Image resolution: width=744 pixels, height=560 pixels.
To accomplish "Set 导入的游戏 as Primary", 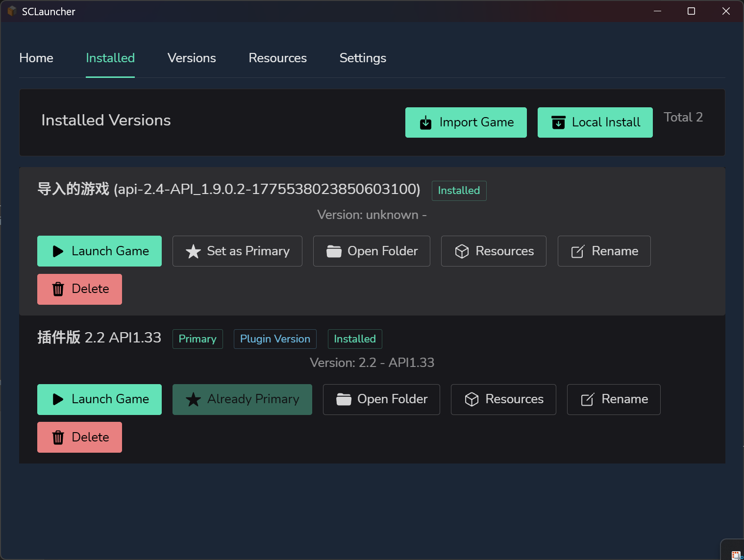I will coord(237,251).
